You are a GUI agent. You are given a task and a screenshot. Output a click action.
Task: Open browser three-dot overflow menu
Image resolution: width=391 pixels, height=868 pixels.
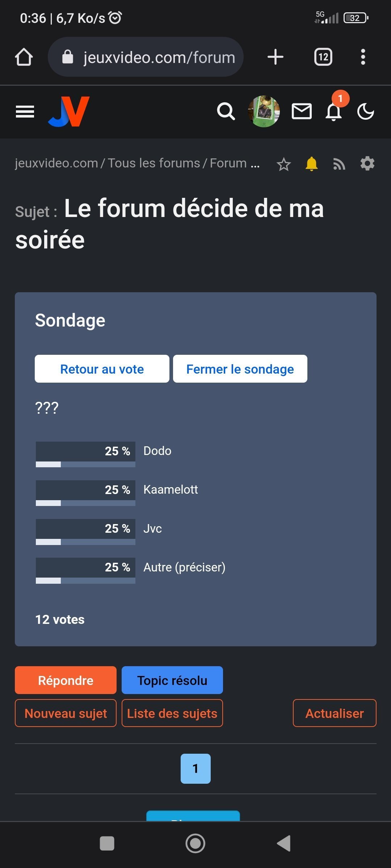tap(363, 57)
